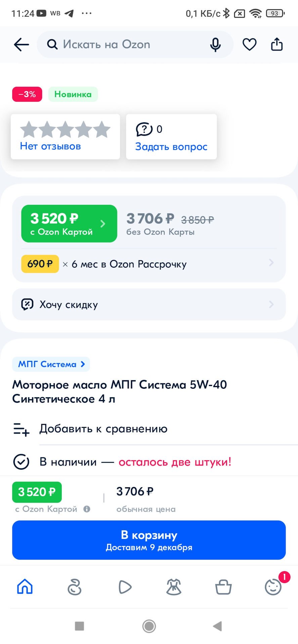Viewport: 298px width, 644px height.
Task: Tap the search field Искать на Ozon
Action: (128, 45)
